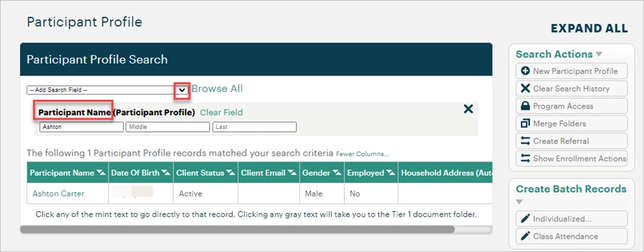
Task: Click the Fewer Columns link
Action: (x=363, y=154)
